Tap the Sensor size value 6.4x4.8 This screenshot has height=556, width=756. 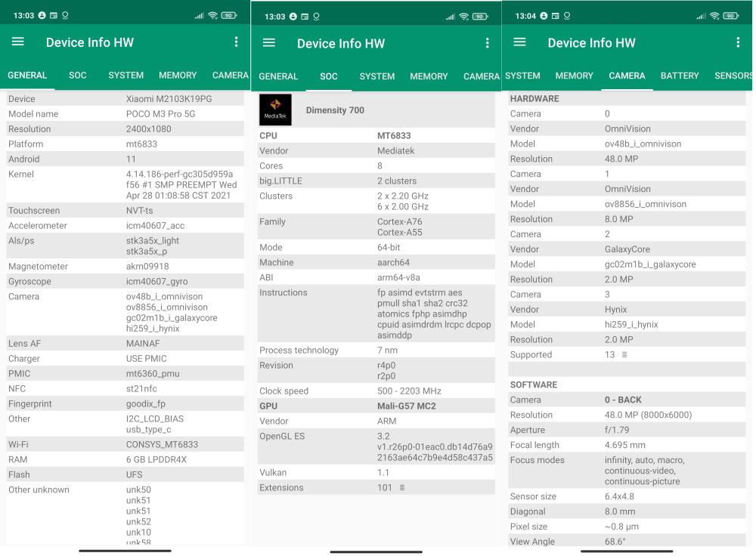tap(620, 496)
